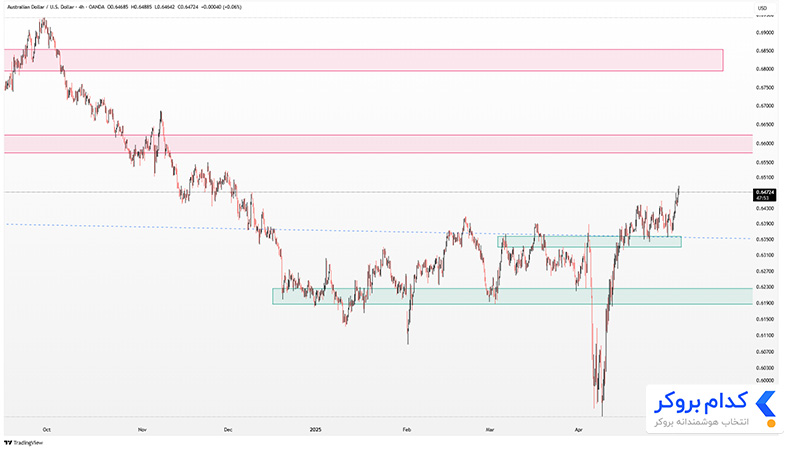Click the low value L0.64642

164,7
